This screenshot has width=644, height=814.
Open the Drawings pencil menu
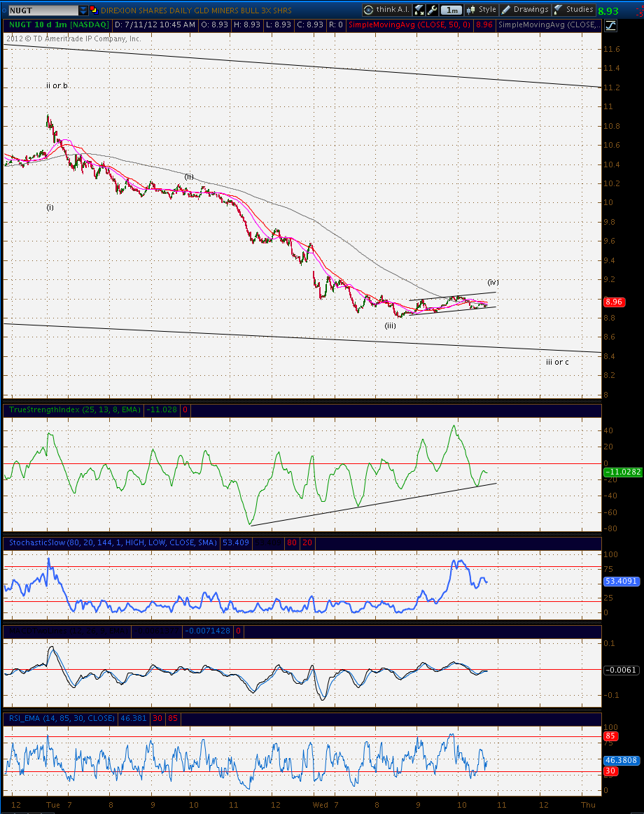(526, 10)
